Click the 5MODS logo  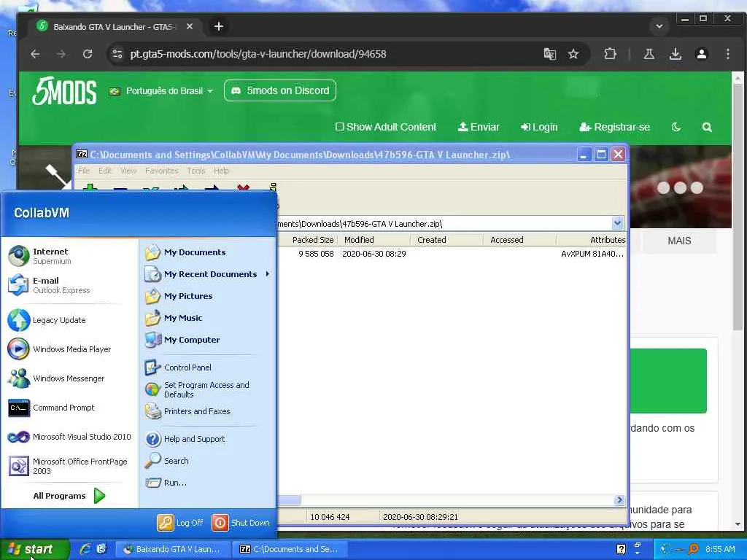[64, 91]
